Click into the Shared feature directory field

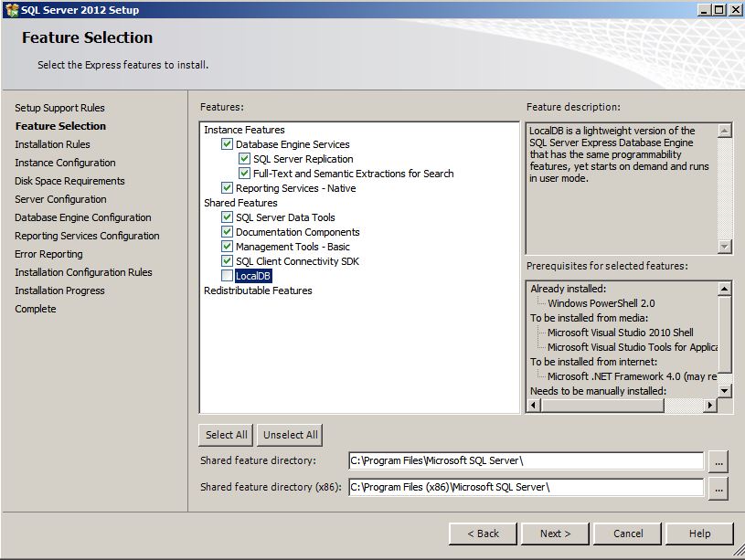tap(526, 460)
